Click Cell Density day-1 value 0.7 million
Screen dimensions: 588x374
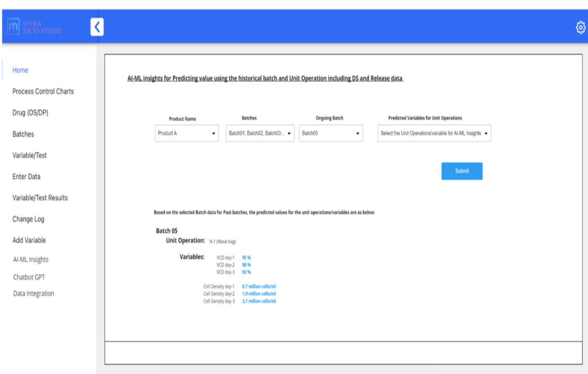click(259, 287)
